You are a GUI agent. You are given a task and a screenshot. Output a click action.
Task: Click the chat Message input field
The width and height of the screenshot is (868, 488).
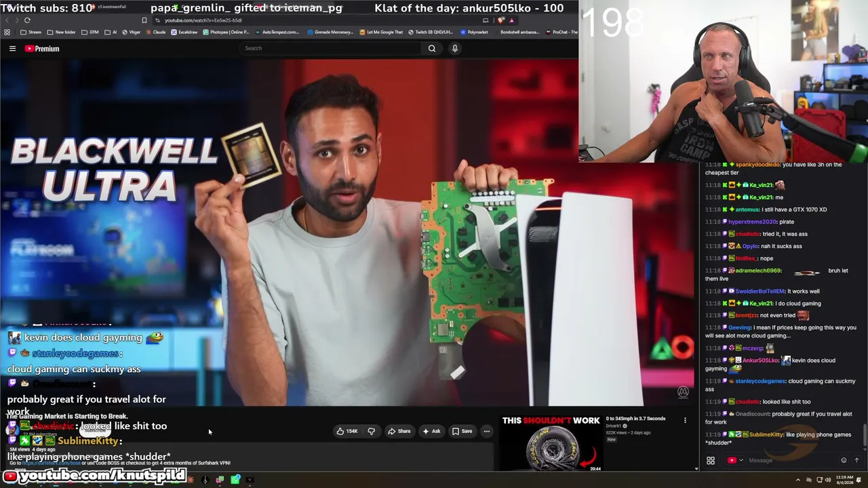pyautogui.click(x=792, y=460)
